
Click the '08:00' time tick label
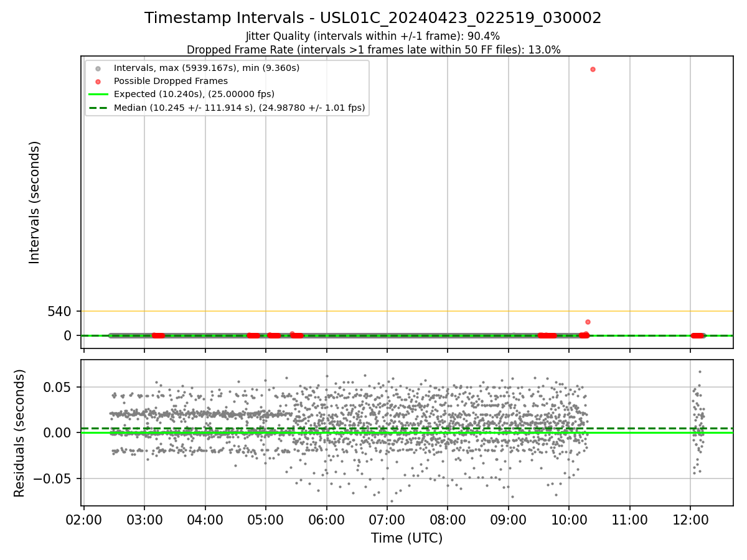coord(448,519)
